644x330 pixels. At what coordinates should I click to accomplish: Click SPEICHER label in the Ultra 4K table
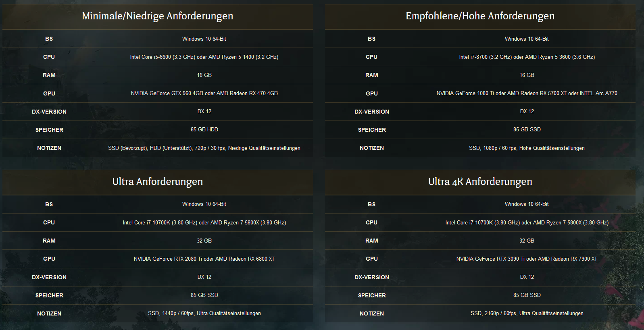tap(372, 295)
